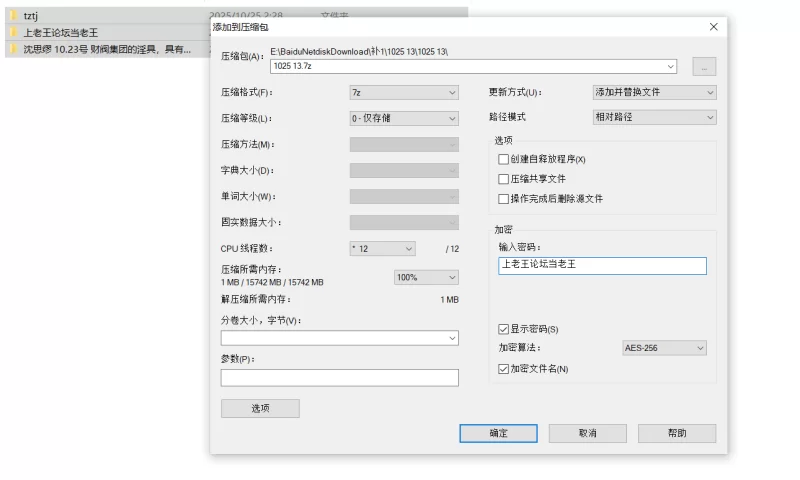Click the 上老王论坛当老王 folder icon
800x480 pixels.
pos(12,32)
